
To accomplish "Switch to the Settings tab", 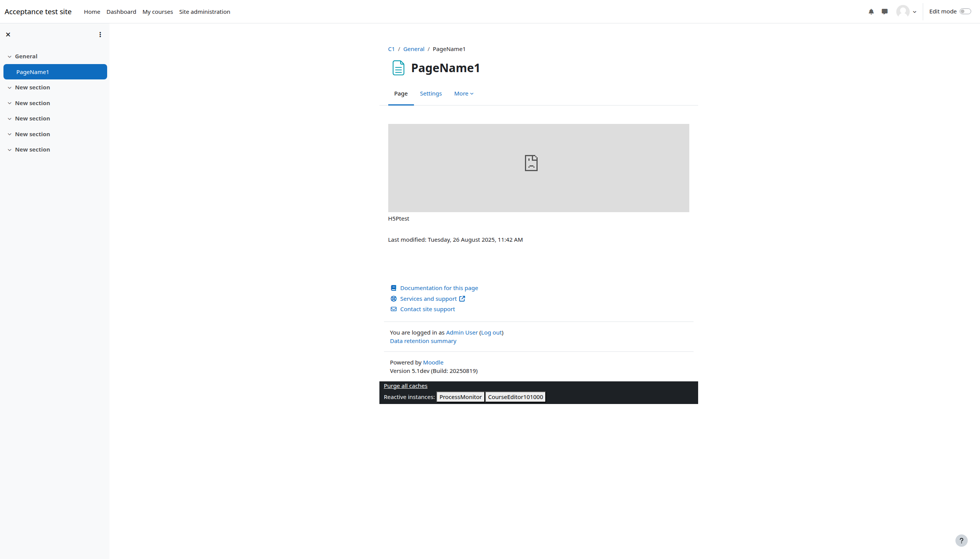I will pyautogui.click(x=430, y=94).
